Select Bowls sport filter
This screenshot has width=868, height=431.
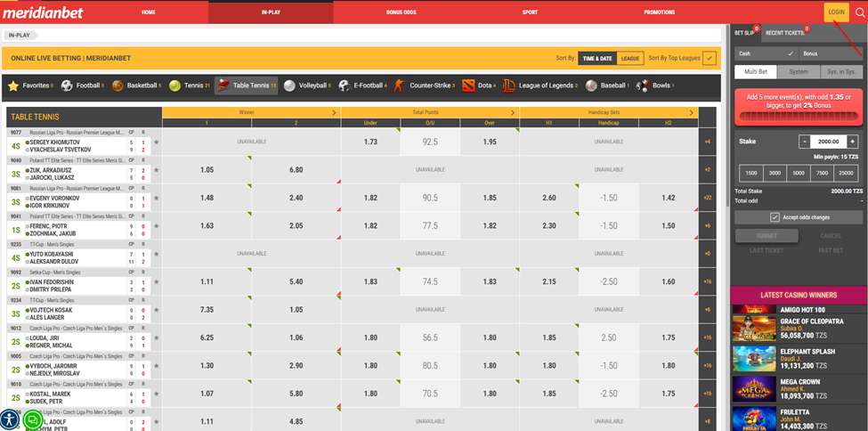click(653, 85)
